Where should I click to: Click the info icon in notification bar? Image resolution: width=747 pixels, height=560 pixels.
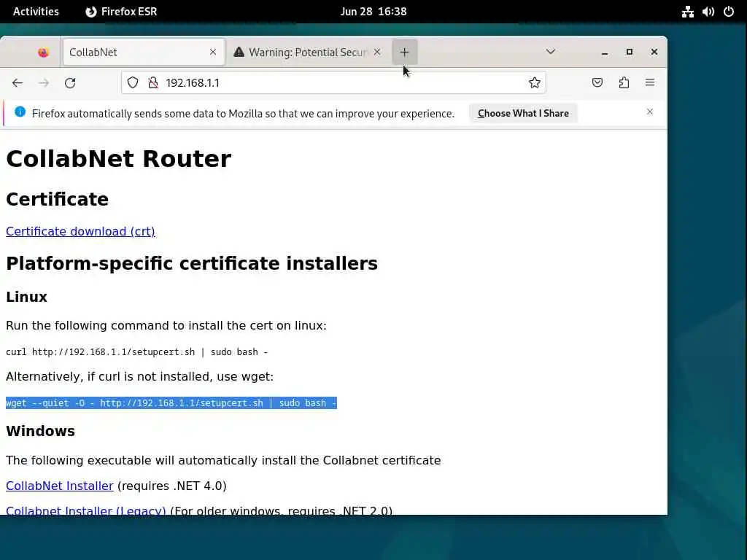pyautogui.click(x=20, y=112)
